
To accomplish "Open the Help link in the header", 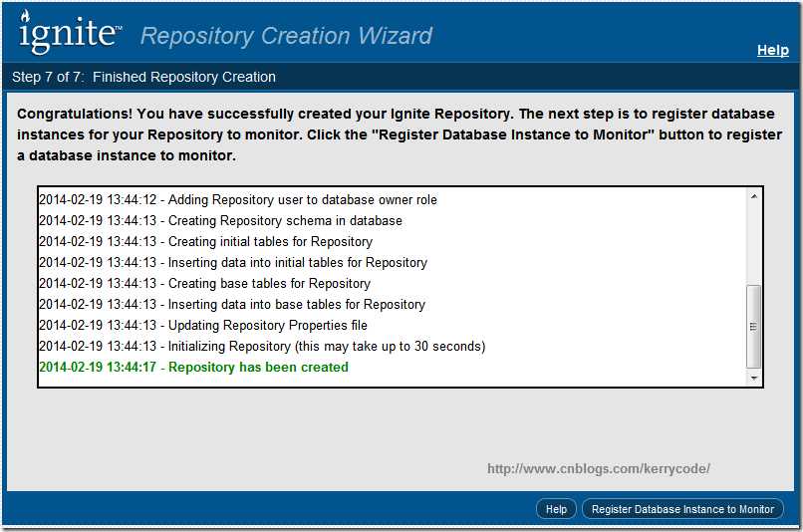I will [773, 50].
